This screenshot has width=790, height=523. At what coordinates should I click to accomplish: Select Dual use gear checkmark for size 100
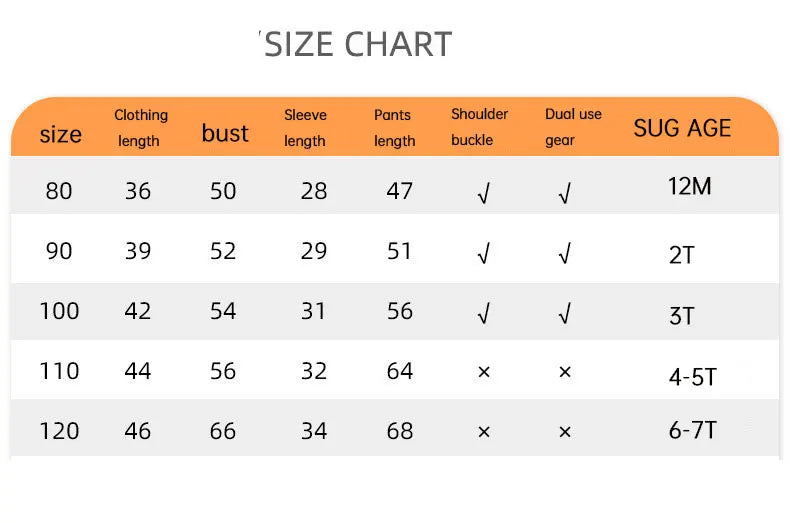coord(564,314)
